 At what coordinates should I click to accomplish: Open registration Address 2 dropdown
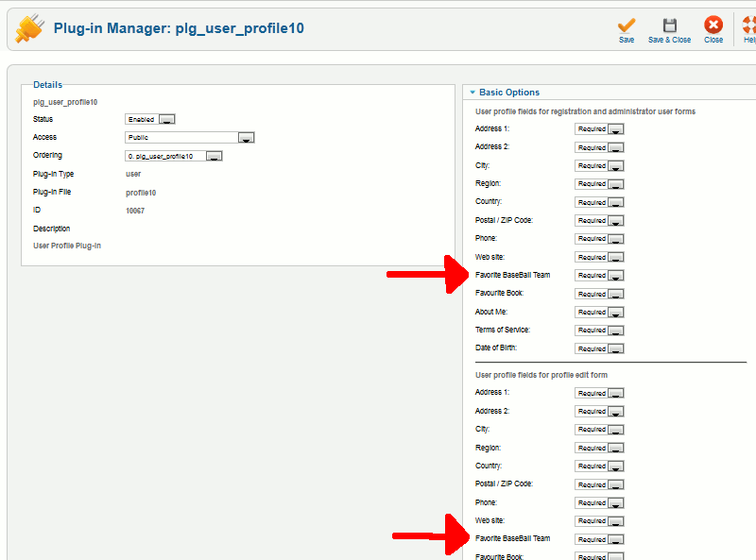click(599, 147)
